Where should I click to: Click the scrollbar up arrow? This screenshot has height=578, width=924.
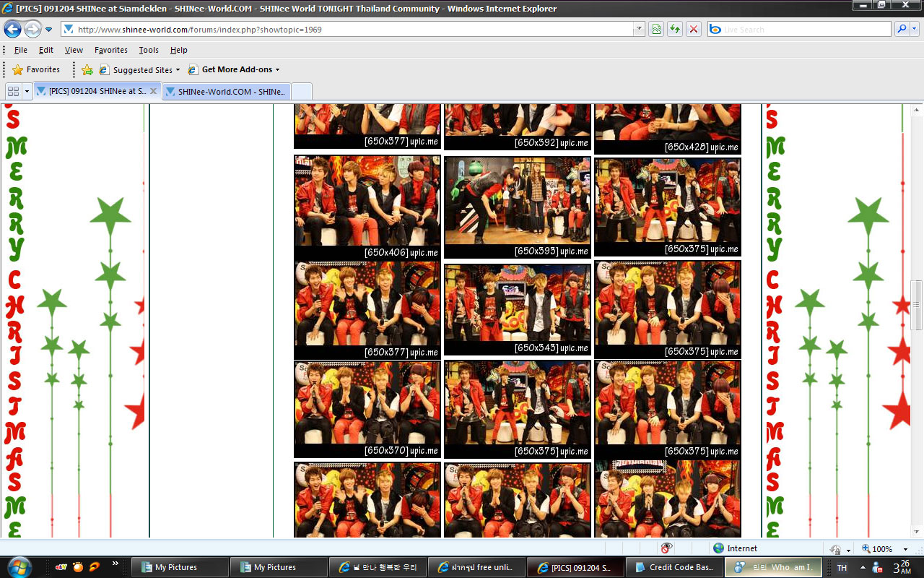pos(917,109)
